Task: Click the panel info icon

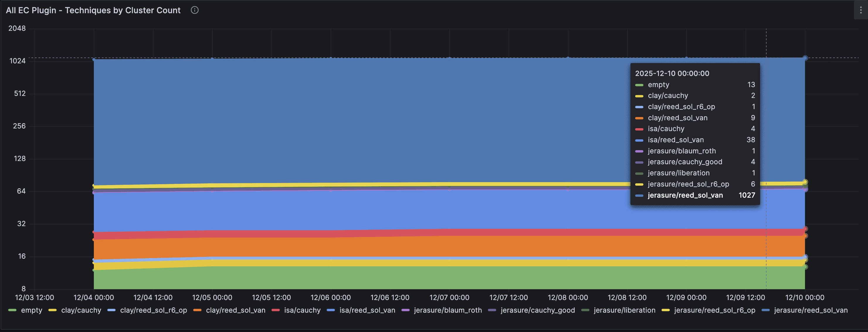Action: (194, 10)
